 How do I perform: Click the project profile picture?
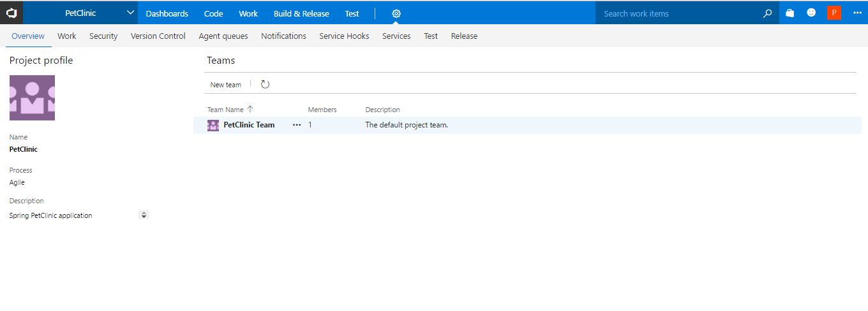tap(32, 98)
